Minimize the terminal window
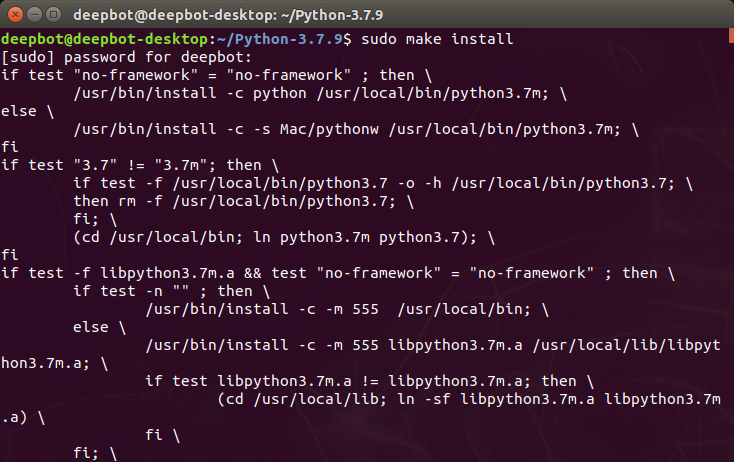 [x=35, y=15]
